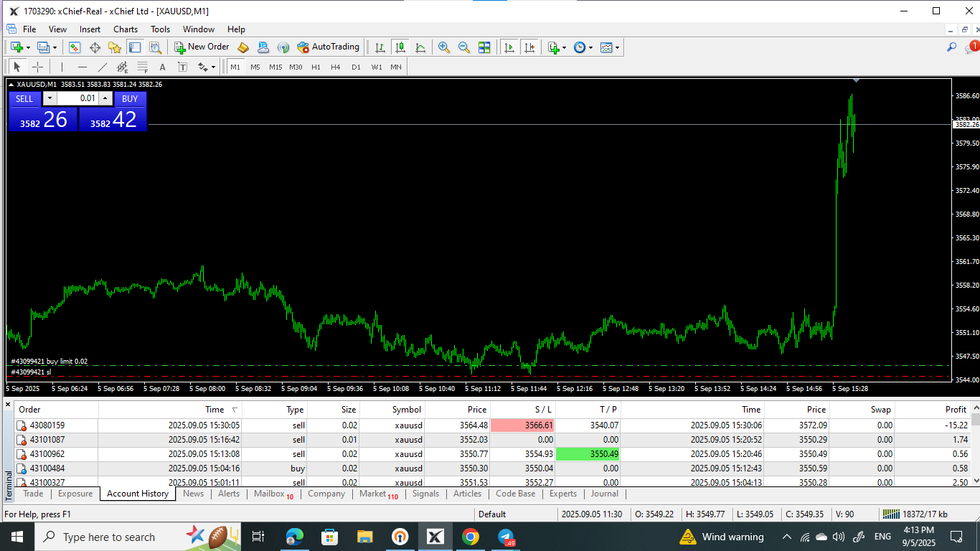Open the lot volume dropdown arrow

[49, 98]
